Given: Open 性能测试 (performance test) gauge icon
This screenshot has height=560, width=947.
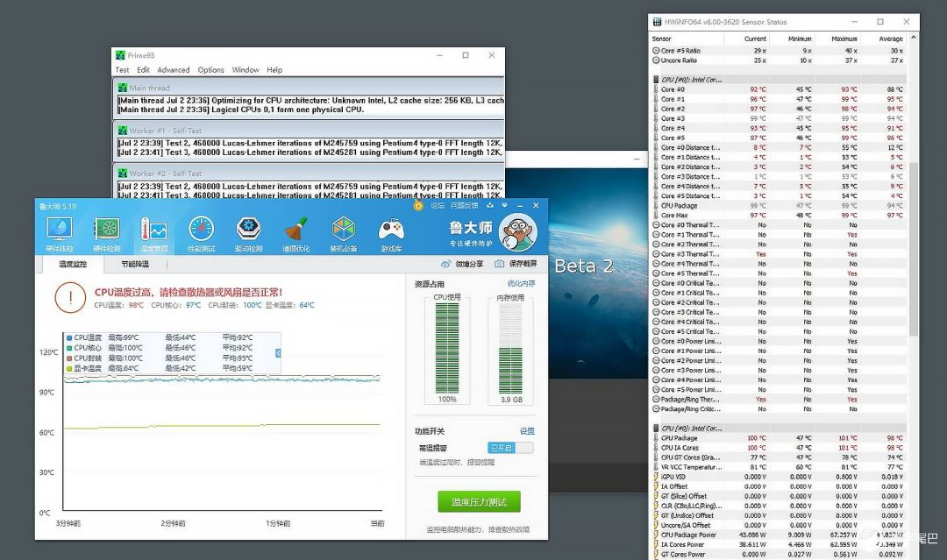Looking at the screenshot, I should pyautogui.click(x=201, y=234).
